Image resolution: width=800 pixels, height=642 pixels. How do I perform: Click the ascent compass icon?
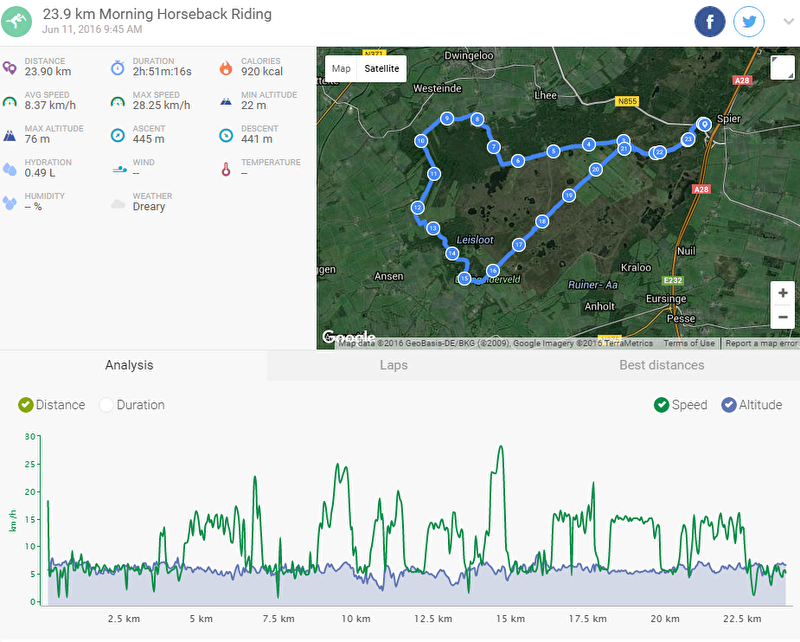point(118,135)
